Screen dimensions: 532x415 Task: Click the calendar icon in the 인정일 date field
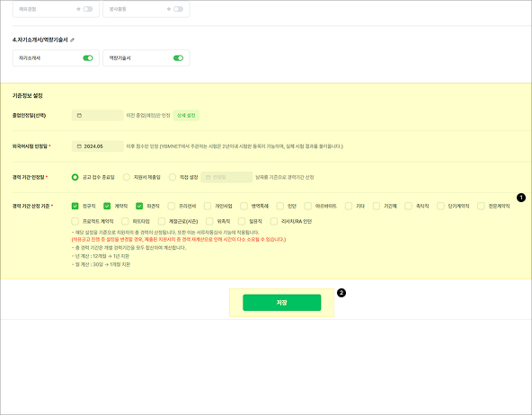[x=208, y=177]
